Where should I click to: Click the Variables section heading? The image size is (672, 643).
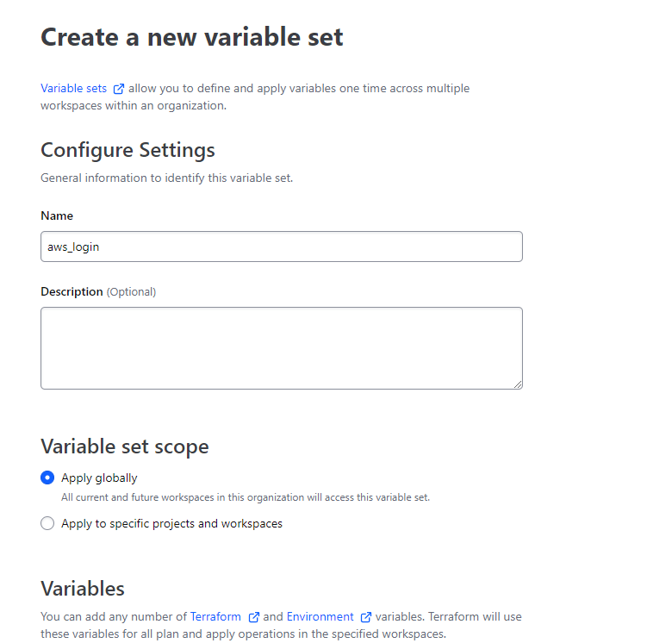(83, 589)
